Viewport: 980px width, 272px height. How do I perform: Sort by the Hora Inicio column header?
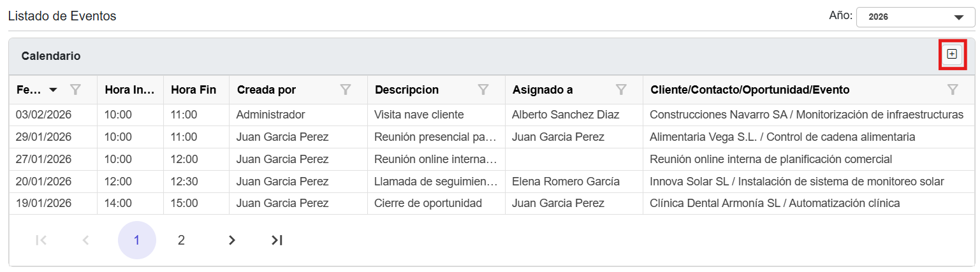point(130,90)
